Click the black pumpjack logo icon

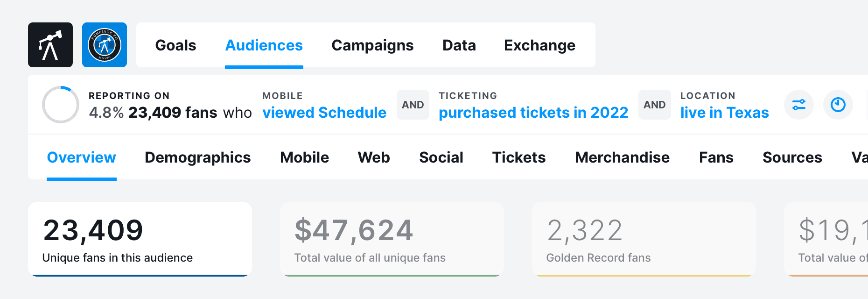pos(50,45)
